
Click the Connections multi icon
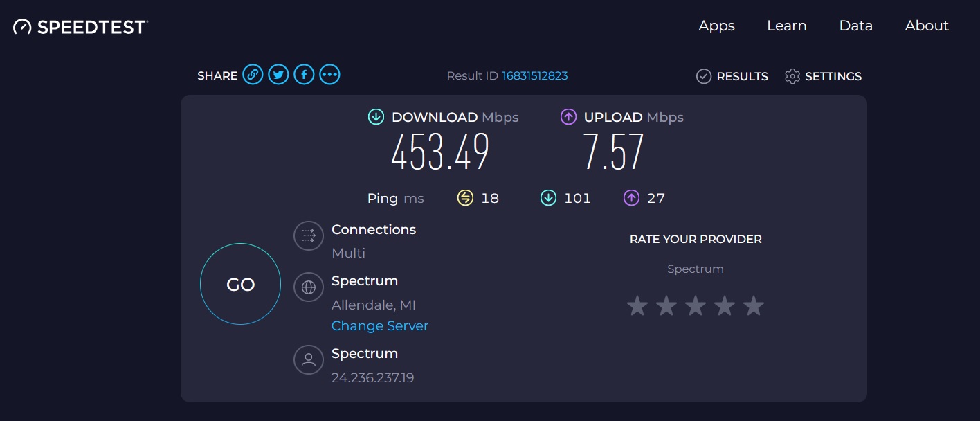tap(309, 235)
